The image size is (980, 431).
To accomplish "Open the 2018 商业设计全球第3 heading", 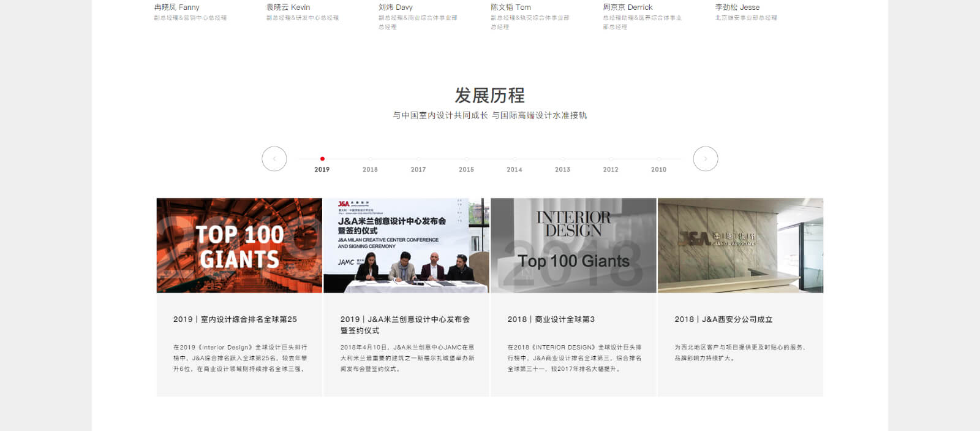I will click(x=551, y=319).
